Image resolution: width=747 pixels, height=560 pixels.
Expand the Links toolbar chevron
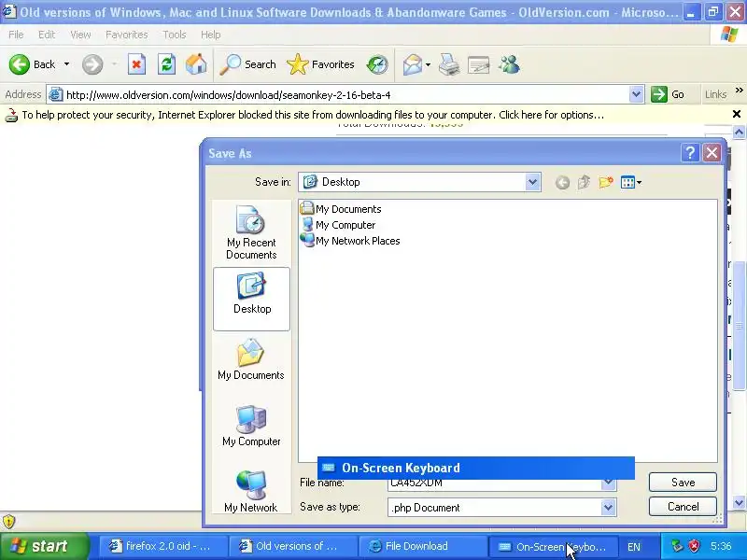click(739, 91)
